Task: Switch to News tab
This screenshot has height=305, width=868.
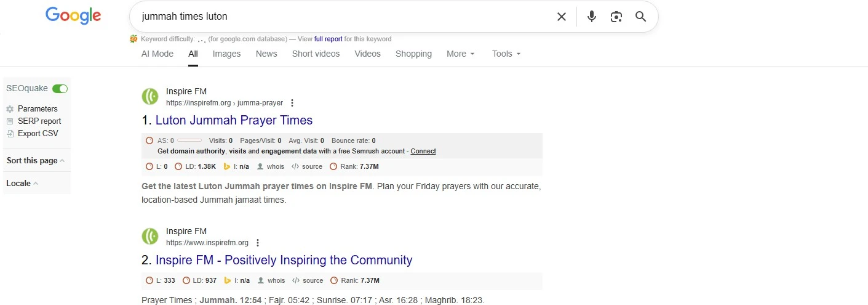Action: coord(266,54)
